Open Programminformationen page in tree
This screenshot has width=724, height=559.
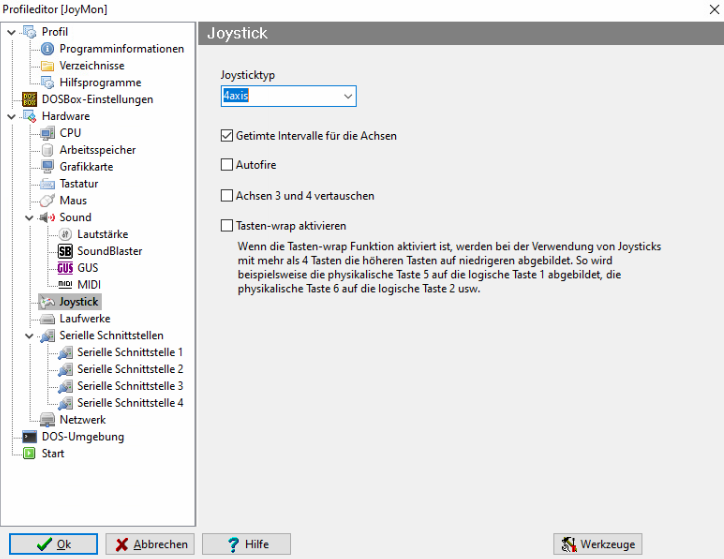click(121, 49)
